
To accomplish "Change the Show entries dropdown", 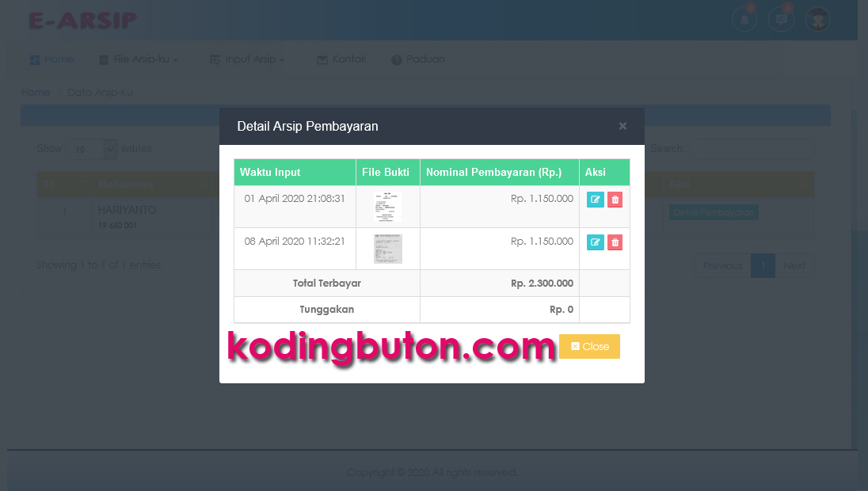I will 92,148.
